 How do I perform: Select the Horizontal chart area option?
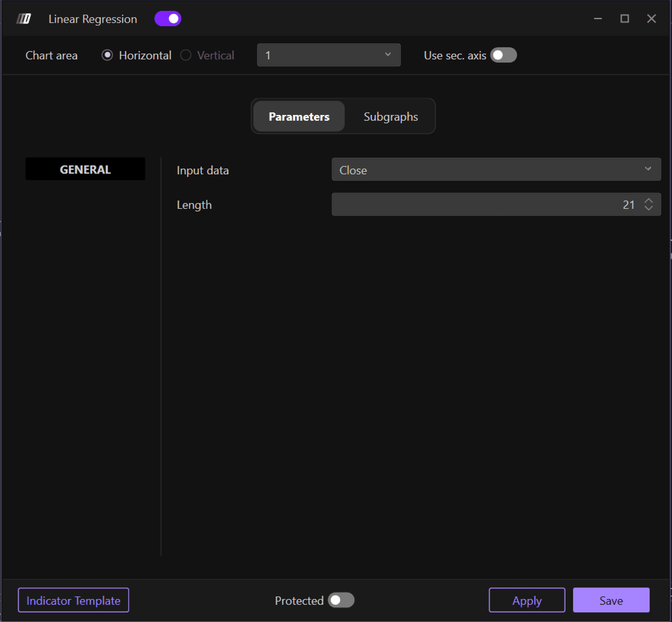[x=107, y=55]
